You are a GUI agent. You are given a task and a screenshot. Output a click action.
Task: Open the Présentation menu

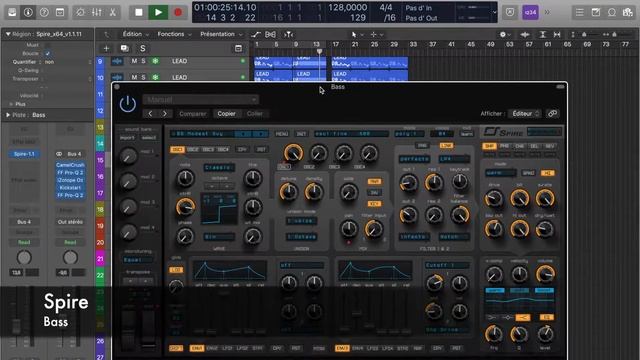tap(221, 34)
